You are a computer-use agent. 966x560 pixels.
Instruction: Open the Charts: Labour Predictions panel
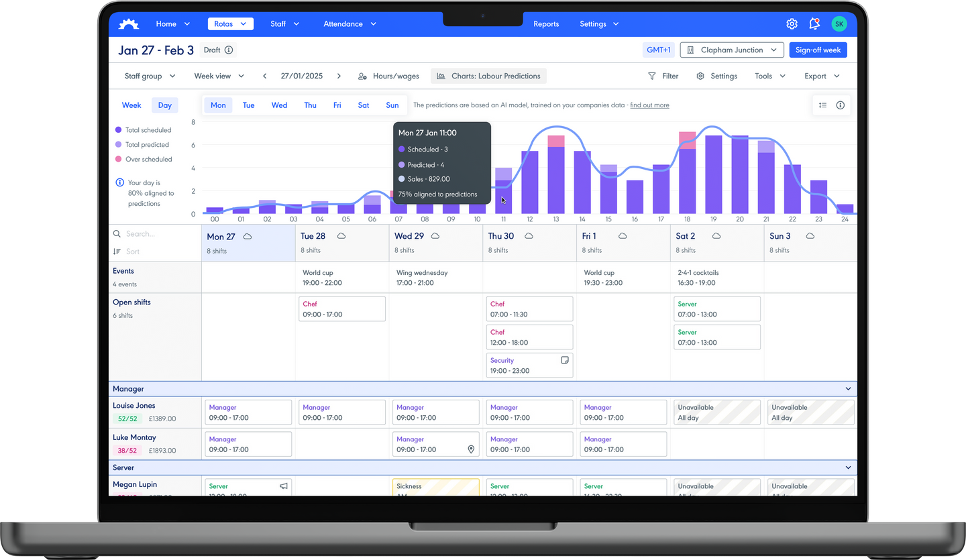pyautogui.click(x=488, y=76)
